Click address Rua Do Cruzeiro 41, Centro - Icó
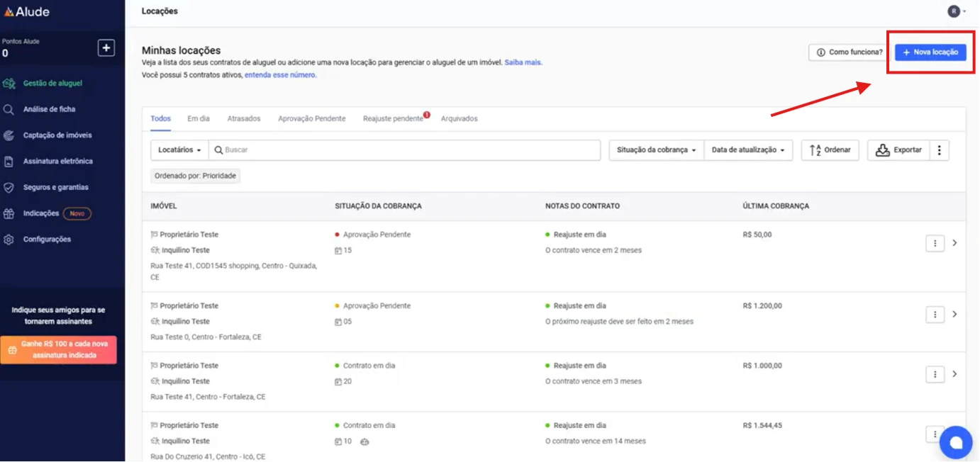This screenshot has width=980, height=462. [x=208, y=457]
